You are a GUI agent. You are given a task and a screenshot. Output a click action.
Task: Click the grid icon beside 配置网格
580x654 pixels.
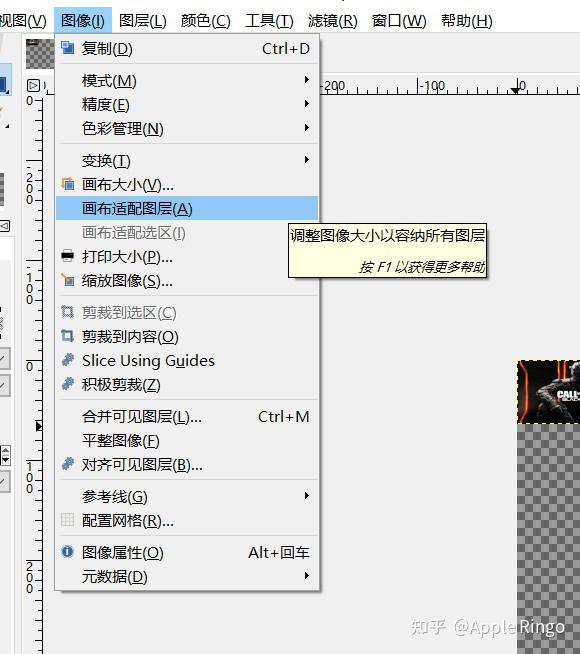[68, 520]
